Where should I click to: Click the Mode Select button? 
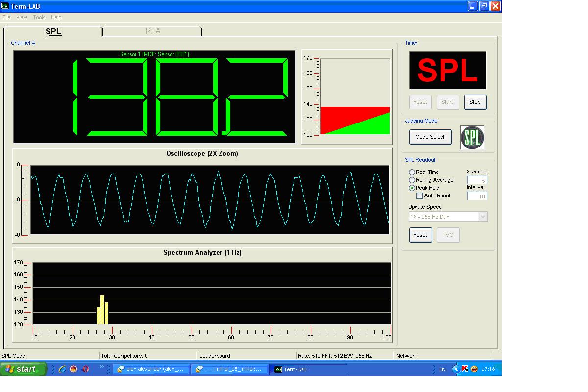(430, 137)
